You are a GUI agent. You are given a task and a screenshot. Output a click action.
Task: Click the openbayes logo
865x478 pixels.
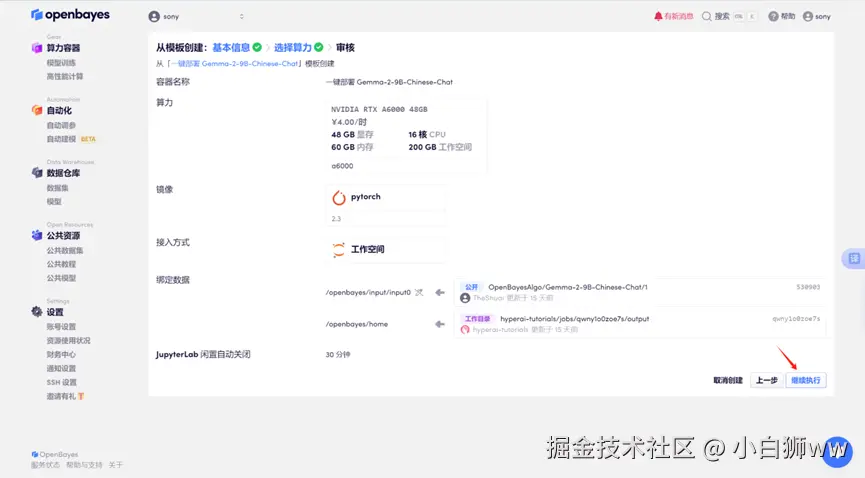click(x=70, y=15)
